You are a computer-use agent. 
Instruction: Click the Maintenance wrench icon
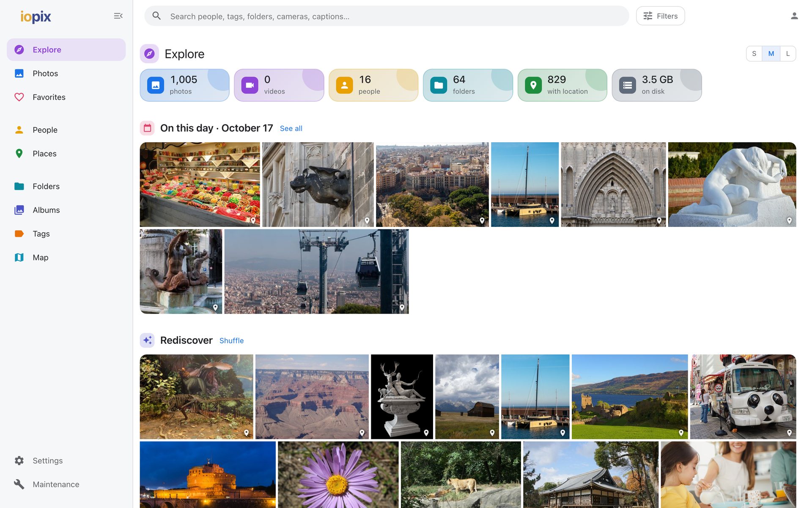click(19, 484)
